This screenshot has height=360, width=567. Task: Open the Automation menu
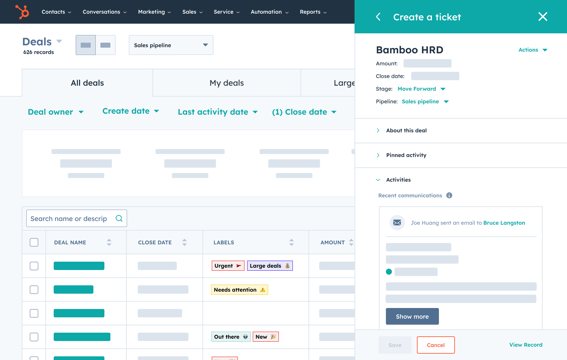point(269,12)
